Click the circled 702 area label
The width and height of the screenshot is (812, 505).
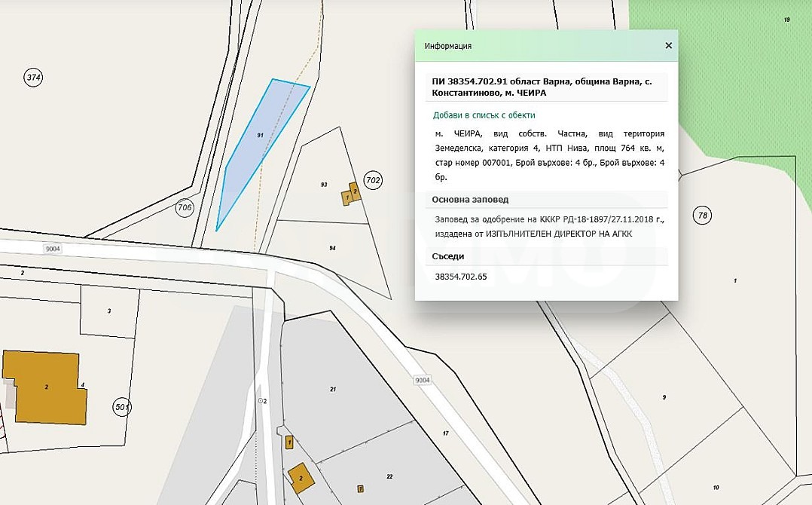click(x=373, y=180)
